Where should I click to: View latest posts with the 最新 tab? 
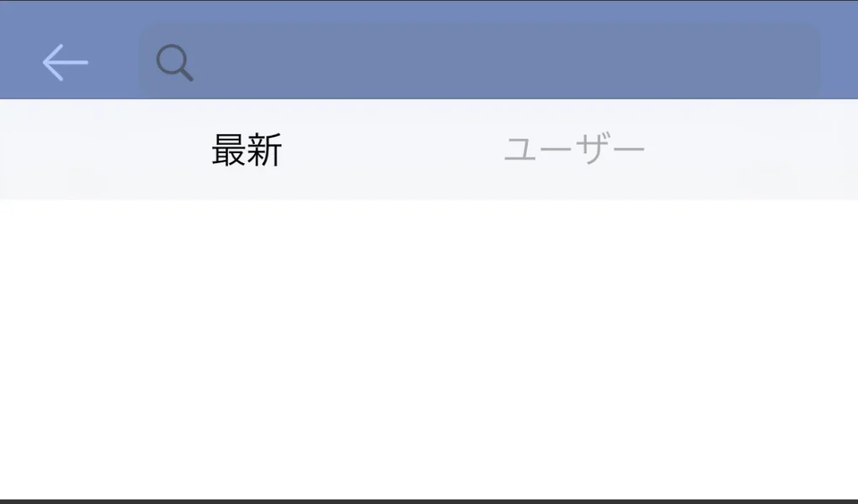pyautogui.click(x=247, y=150)
